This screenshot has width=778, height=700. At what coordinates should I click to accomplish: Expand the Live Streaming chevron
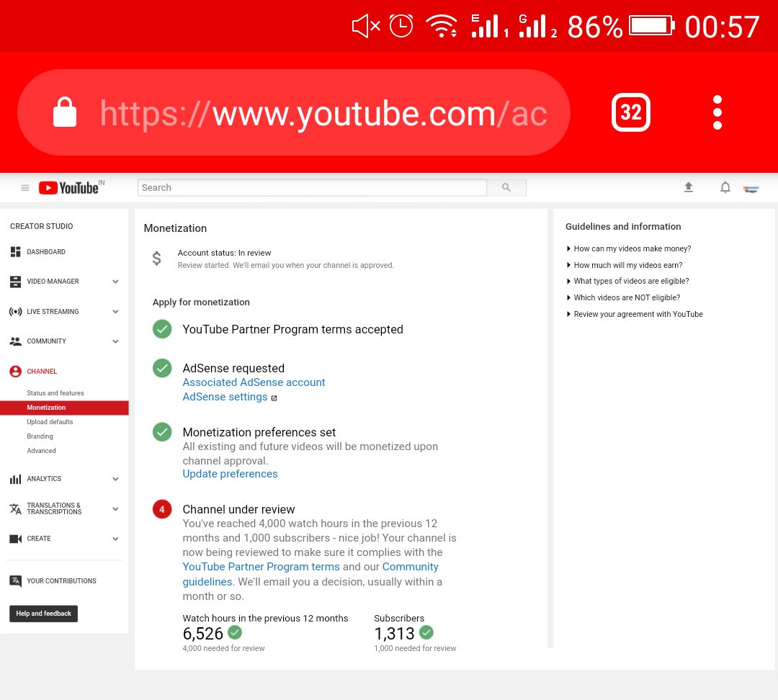click(x=115, y=312)
